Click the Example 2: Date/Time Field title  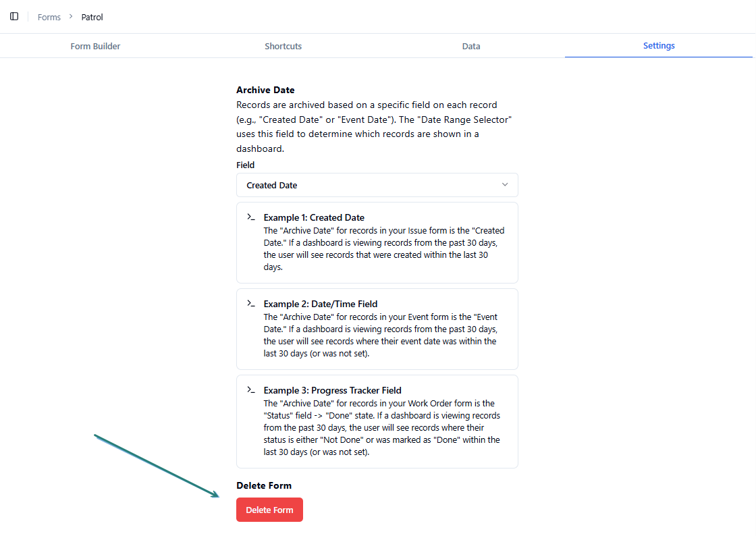pos(319,304)
